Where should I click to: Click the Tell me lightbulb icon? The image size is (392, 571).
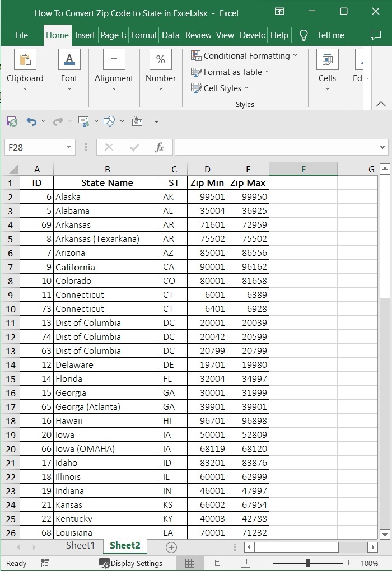(x=304, y=35)
